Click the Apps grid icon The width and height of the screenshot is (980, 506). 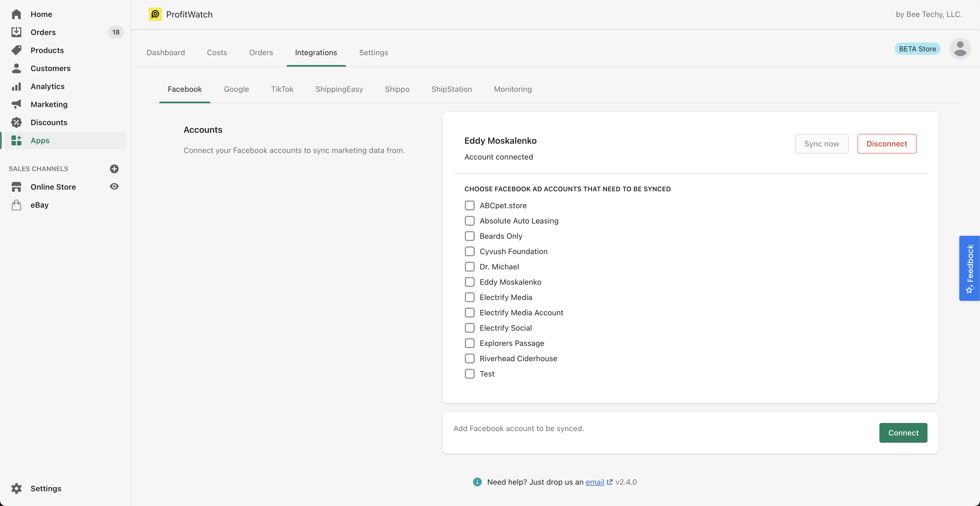pyautogui.click(x=16, y=140)
